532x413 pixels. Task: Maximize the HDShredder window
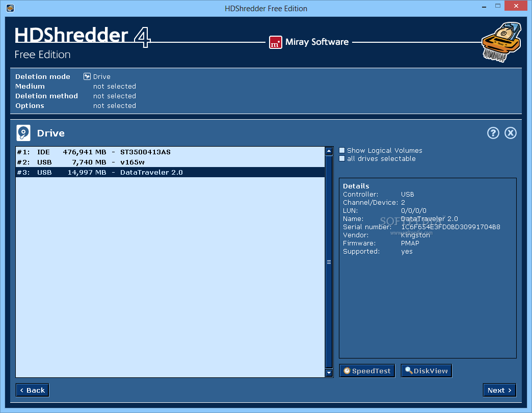click(x=498, y=6)
